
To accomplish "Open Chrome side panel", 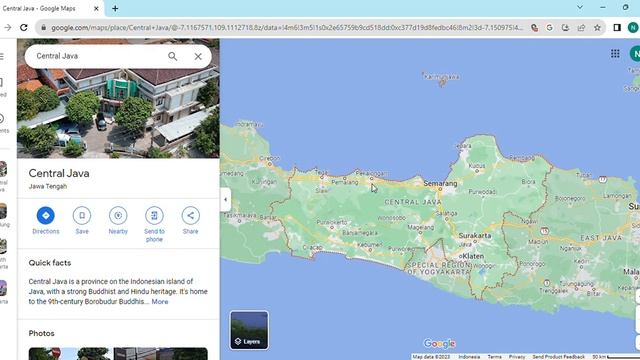I will pos(617,28).
